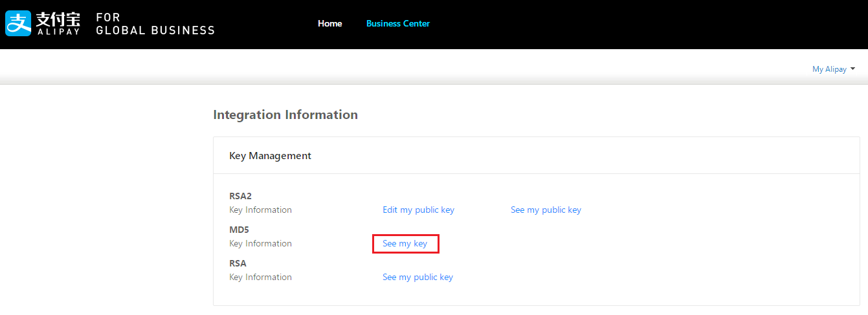Open the My Alipay dropdown
The image size is (868, 315).
point(829,69)
